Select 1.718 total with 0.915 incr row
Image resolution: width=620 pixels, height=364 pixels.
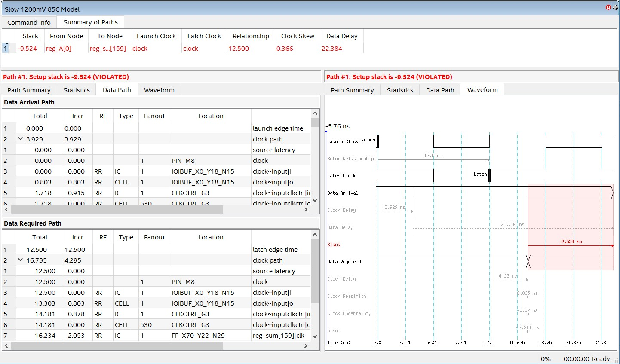[x=157, y=193]
